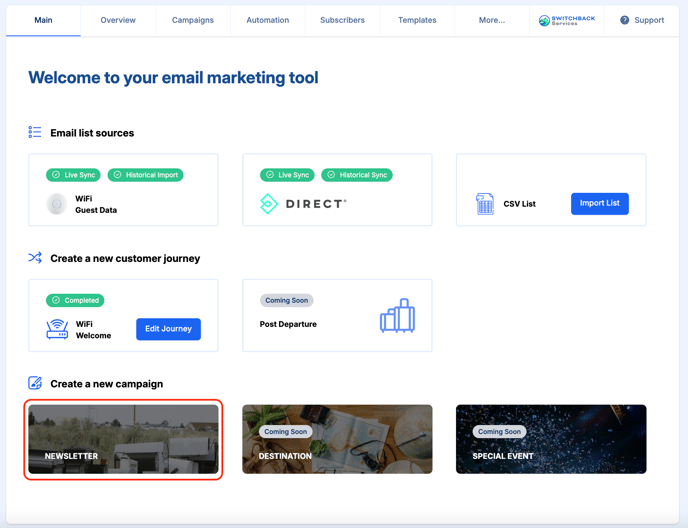Click the WiFi Guest Data circular icon
The width and height of the screenshot is (688, 528).
click(x=57, y=204)
